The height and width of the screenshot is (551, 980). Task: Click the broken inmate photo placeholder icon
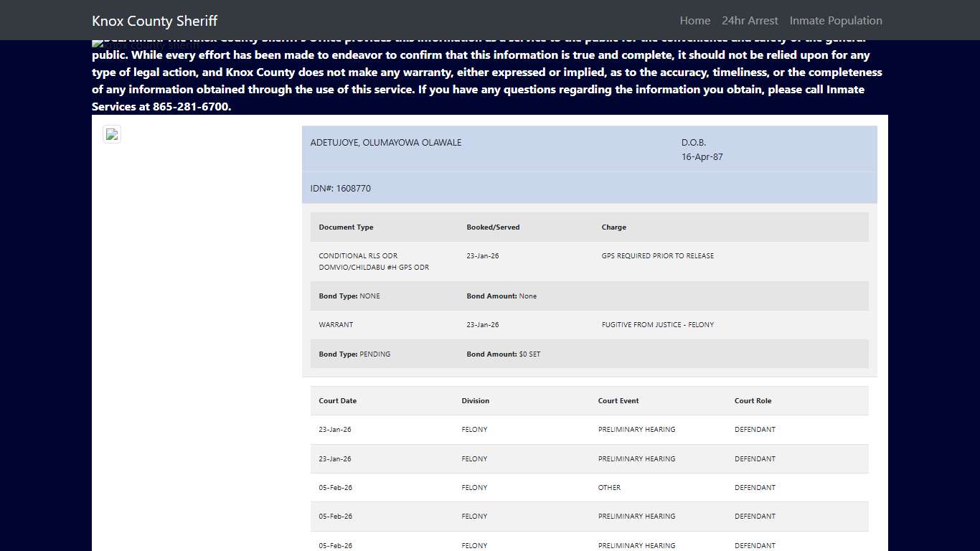tap(112, 133)
